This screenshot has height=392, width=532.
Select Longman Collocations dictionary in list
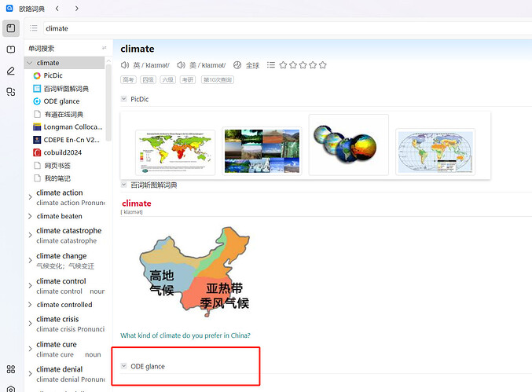[x=66, y=126]
